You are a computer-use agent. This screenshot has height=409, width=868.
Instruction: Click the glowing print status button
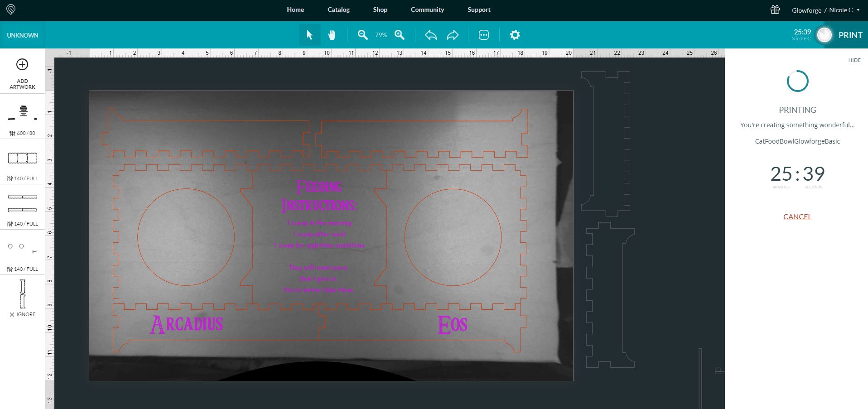coord(825,35)
